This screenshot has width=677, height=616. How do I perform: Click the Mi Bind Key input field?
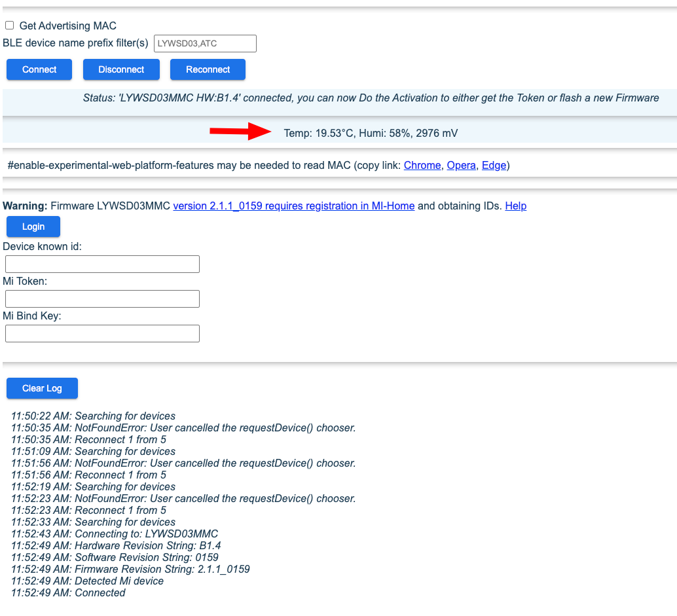pos(102,333)
